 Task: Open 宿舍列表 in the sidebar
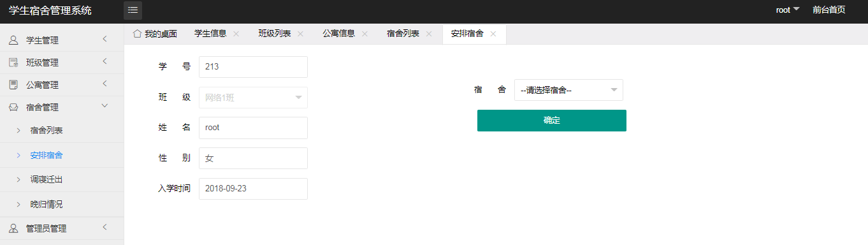(47, 130)
